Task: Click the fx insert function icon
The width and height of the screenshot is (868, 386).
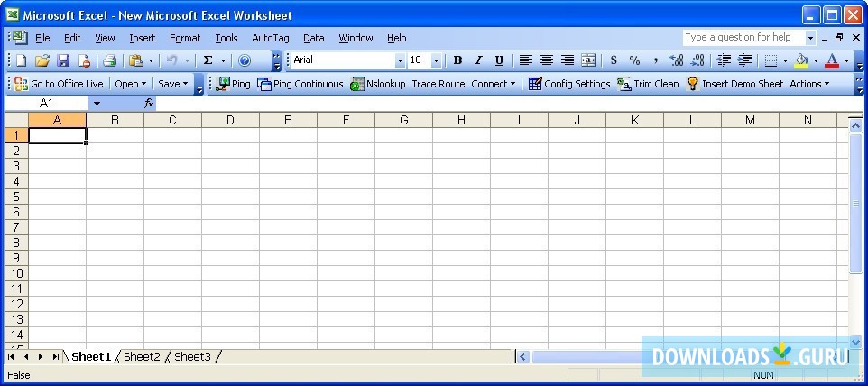Action: tap(148, 103)
